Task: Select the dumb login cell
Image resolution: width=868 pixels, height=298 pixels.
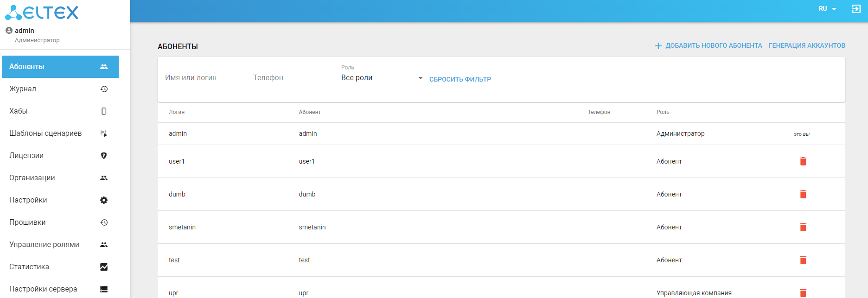Action: pos(177,194)
